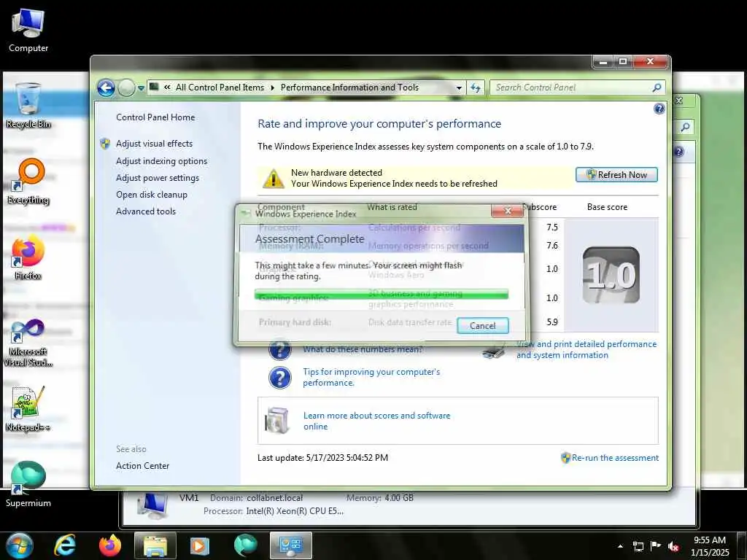Open the Notepad++ desktop shortcut
Viewport: 747px width, 560px height.
coord(28,408)
